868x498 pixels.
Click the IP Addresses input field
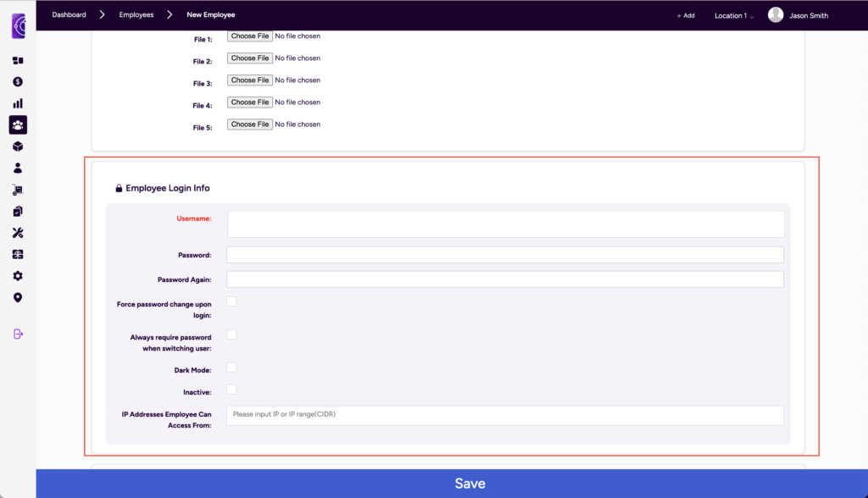coord(505,416)
